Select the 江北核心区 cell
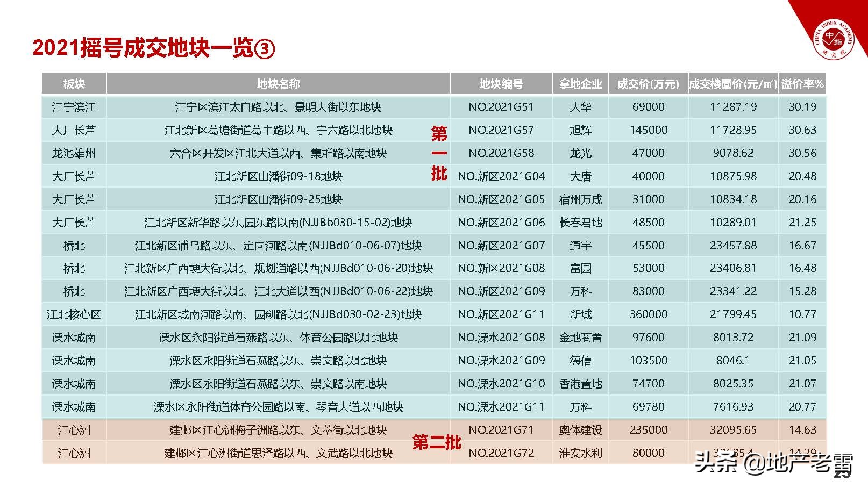Viewport: 868px width, 488px height. (74, 314)
